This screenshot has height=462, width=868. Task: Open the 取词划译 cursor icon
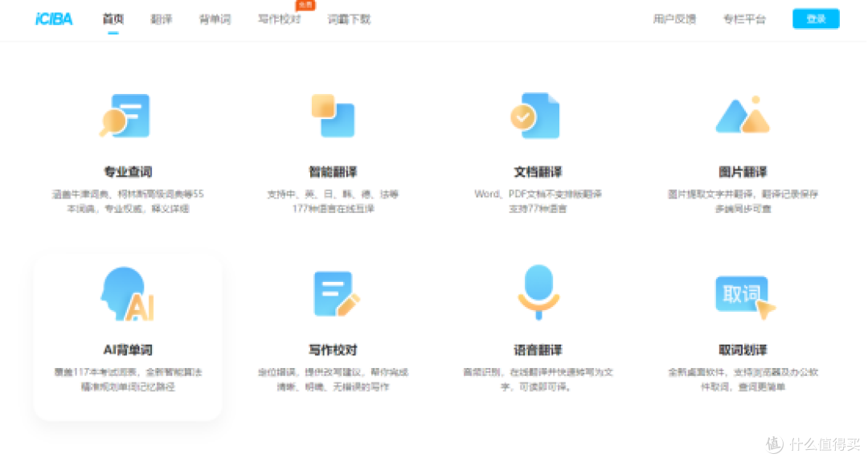(745, 297)
